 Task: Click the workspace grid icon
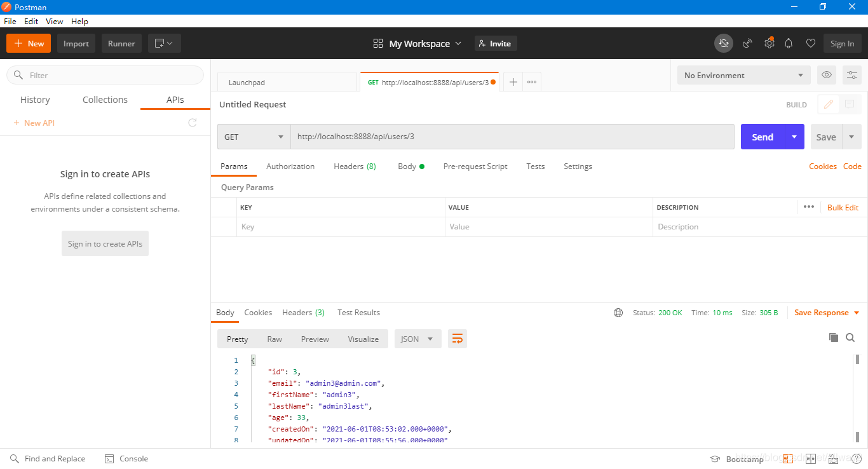coord(378,43)
